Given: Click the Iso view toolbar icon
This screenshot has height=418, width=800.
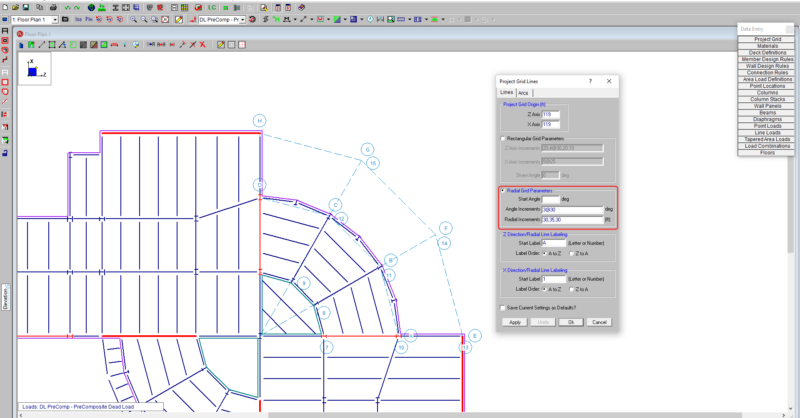Looking at the screenshot, I should [x=78, y=19].
